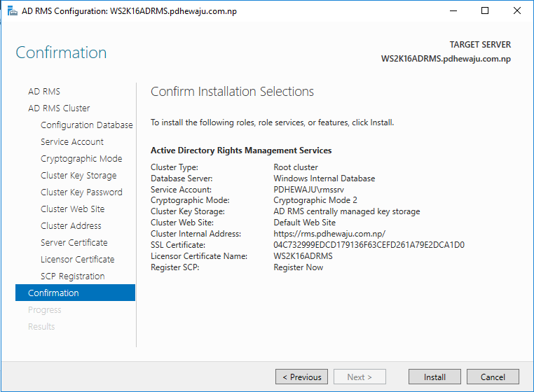This screenshot has width=534, height=392.
Task: Open the Cluster Web Site step
Action: 73,209
